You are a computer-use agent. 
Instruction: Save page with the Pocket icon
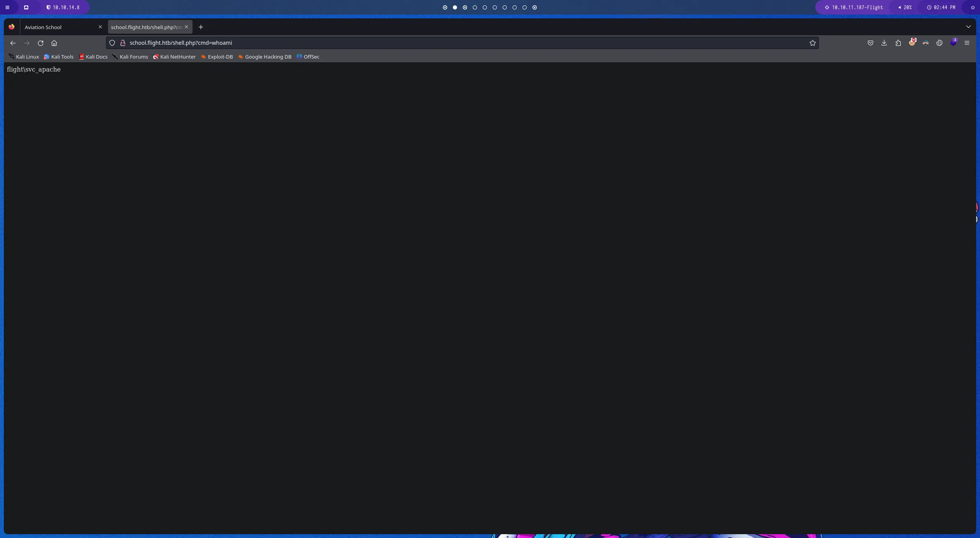pos(871,43)
